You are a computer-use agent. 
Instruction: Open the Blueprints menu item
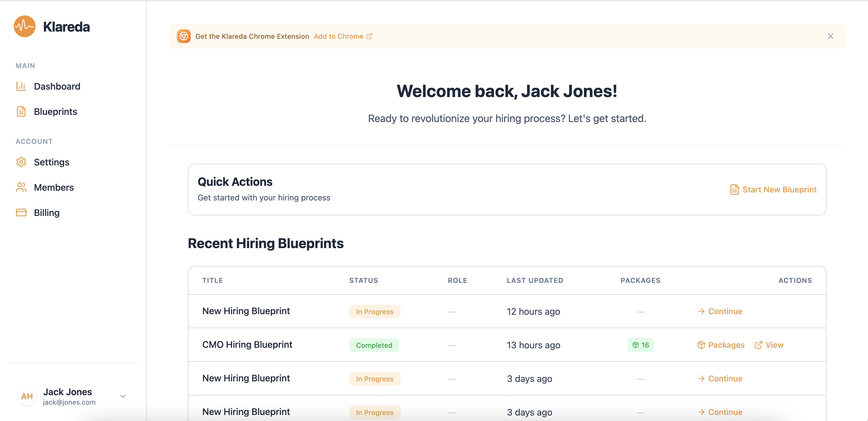[55, 111]
